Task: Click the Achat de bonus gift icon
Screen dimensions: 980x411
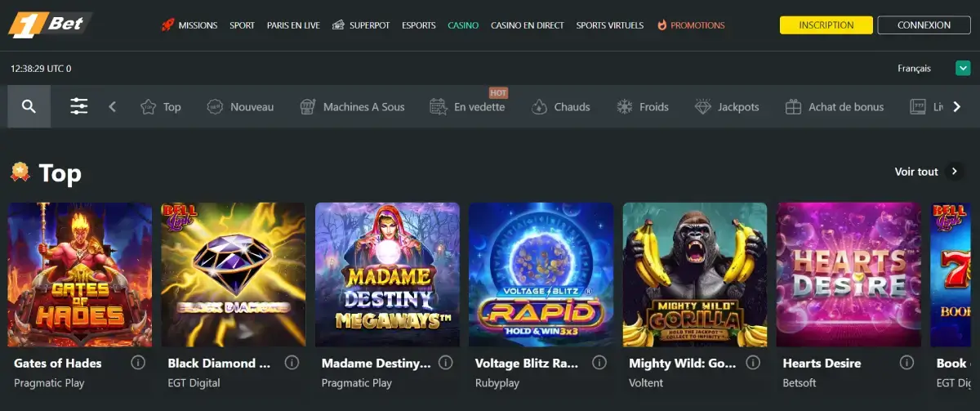Action: coord(793,107)
